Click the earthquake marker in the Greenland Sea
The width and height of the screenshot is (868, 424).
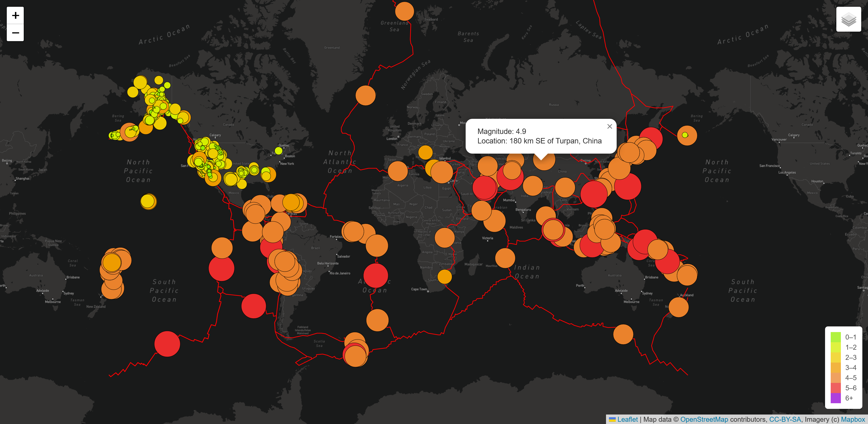(404, 11)
